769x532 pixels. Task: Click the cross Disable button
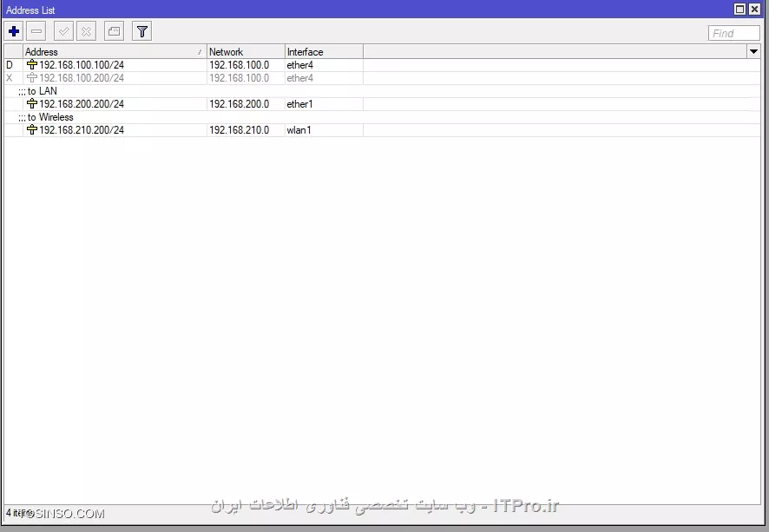86,32
